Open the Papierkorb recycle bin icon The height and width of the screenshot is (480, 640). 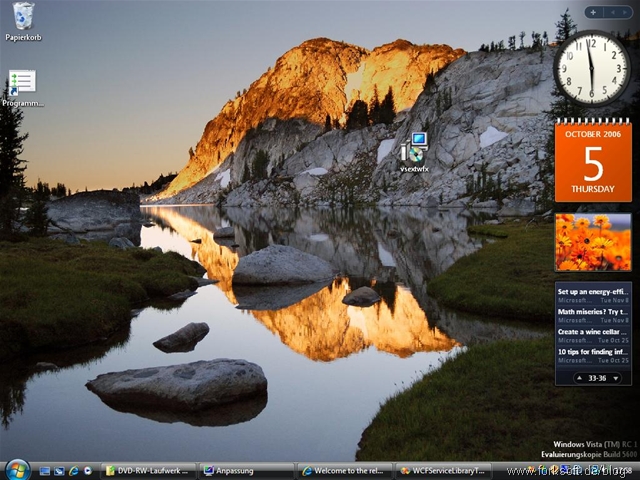point(23,22)
